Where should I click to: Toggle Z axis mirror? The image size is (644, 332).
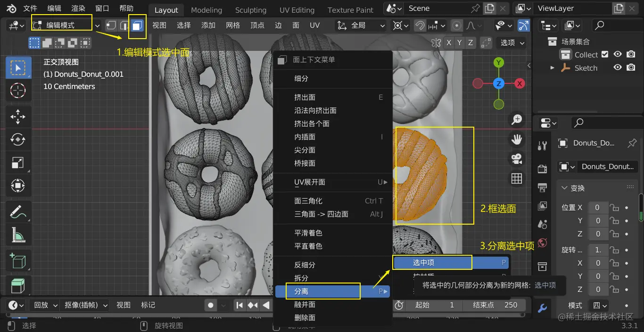pos(471,43)
